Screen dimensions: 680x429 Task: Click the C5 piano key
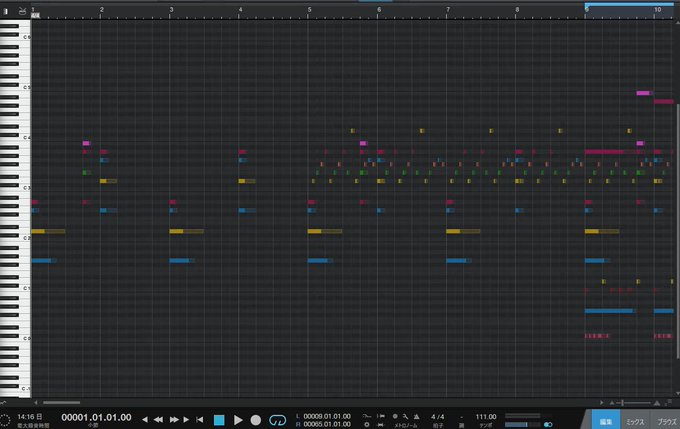coord(16,88)
